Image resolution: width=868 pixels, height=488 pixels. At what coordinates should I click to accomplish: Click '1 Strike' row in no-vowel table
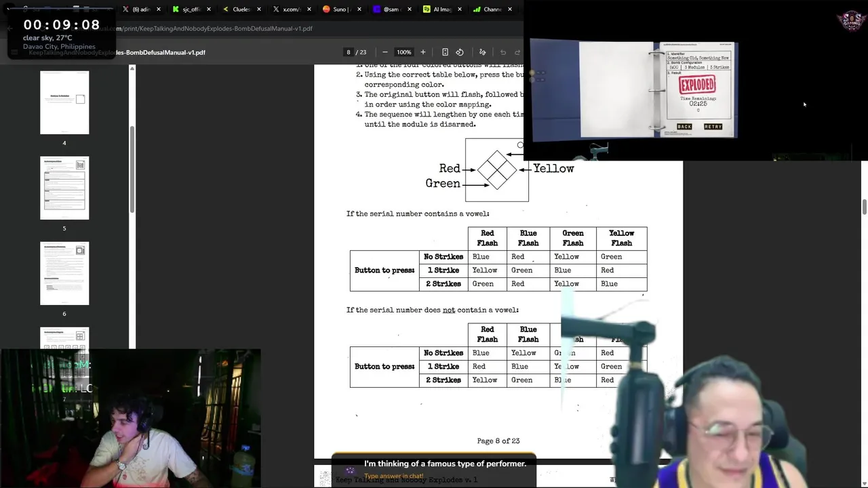tap(443, 367)
